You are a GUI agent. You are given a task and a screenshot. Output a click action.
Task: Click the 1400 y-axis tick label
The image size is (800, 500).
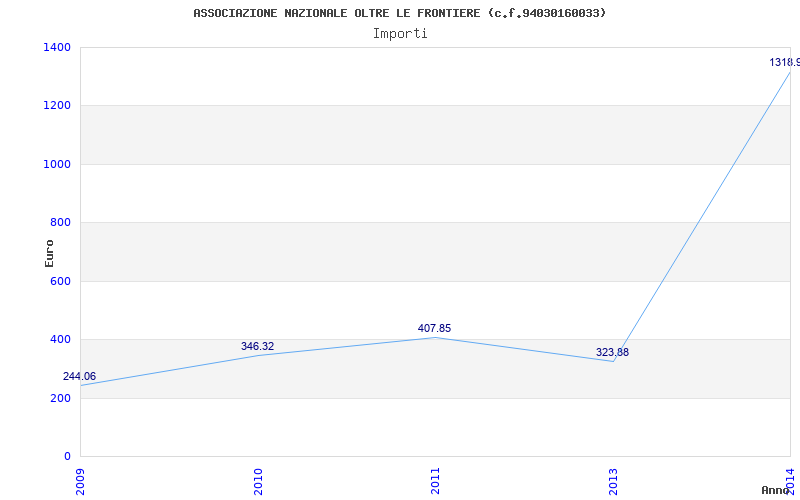click(x=57, y=47)
